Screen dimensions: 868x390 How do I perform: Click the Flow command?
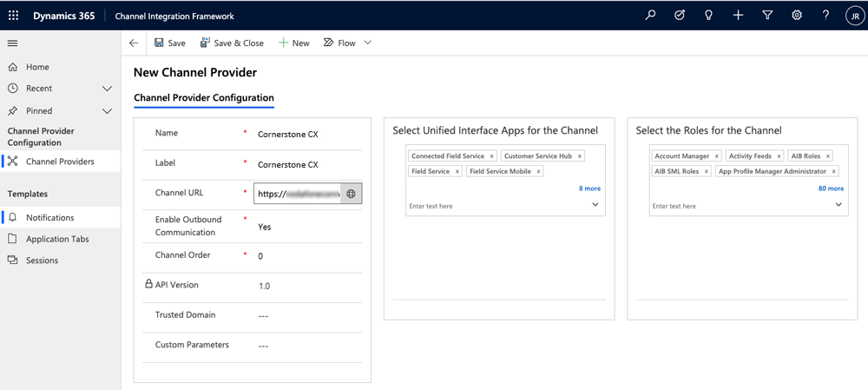tap(339, 43)
